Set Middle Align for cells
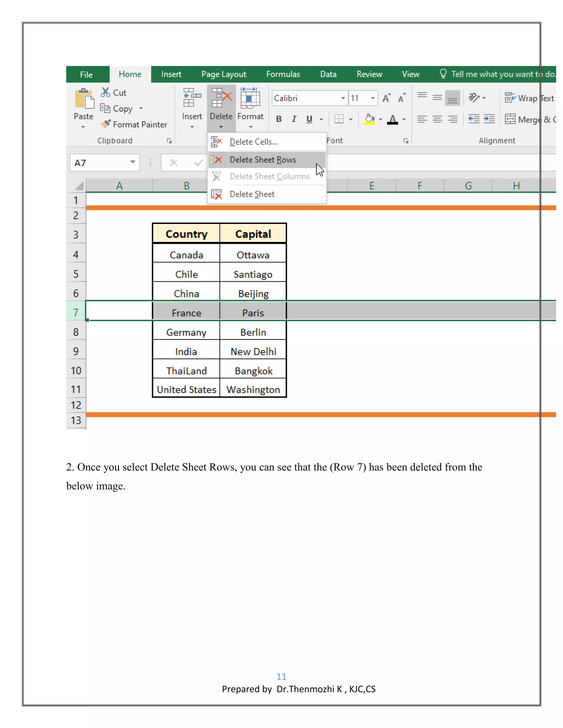 tap(437, 98)
